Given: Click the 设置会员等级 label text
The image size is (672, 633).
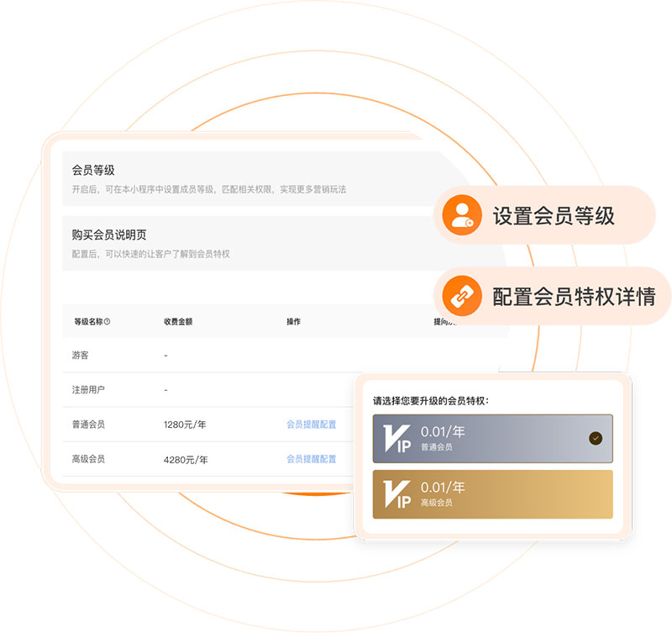Looking at the screenshot, I should 554,216.
